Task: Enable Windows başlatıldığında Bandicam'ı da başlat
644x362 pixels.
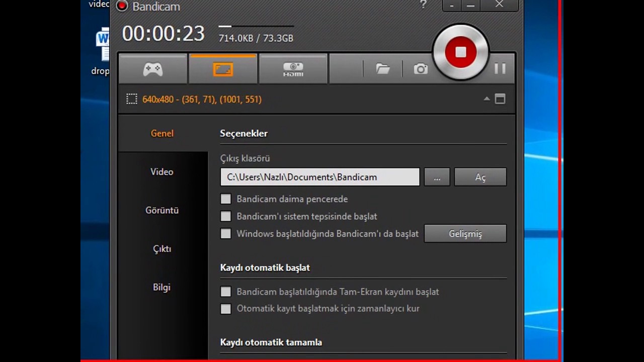Action: coord(226,234)
